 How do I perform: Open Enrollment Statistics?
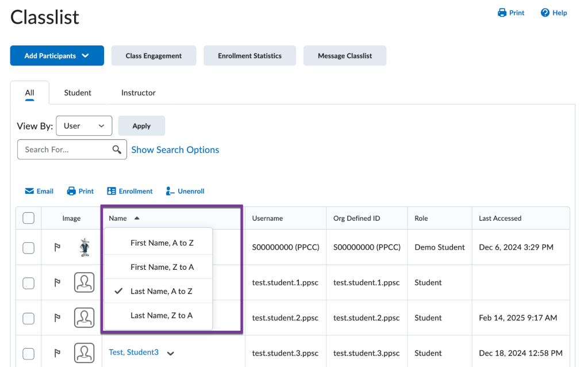[x=249, y=55]
